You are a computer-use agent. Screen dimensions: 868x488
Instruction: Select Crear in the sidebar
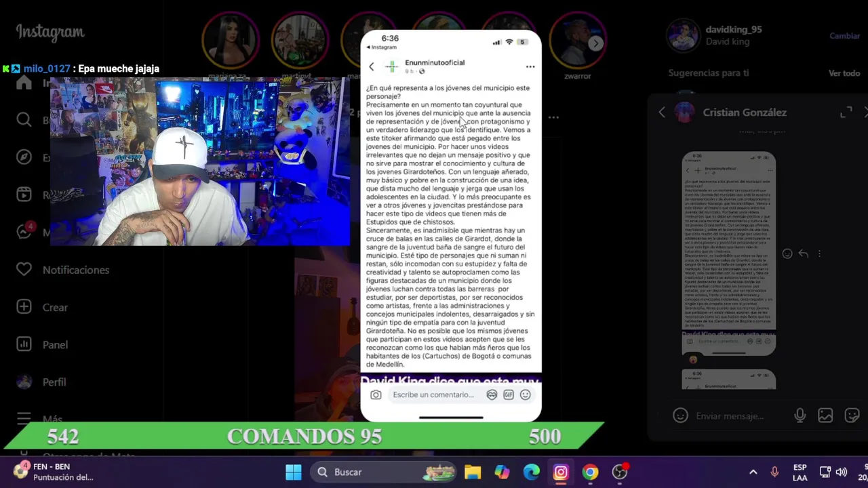click(x=42, y=307)
